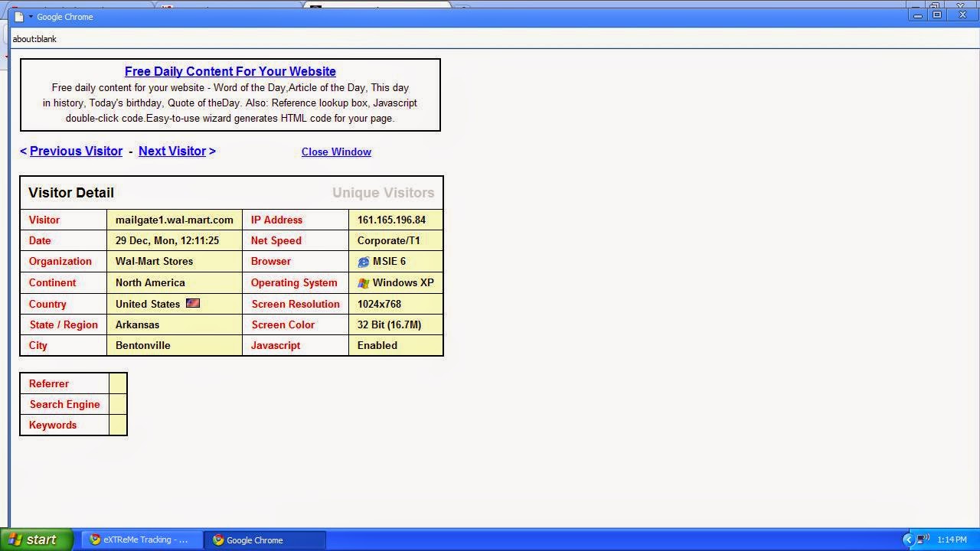This screenshot has height=551, width=980.
Task: Click the Javascript label
Action: point(276,345)
